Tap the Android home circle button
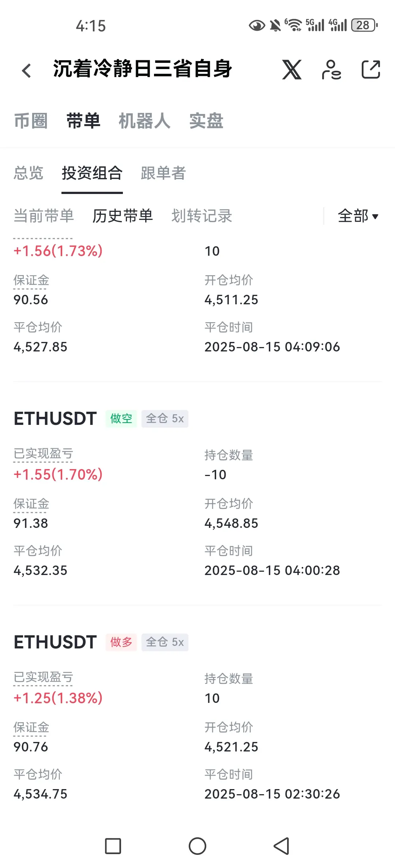The image size is (395, 868). coord(197,846)
